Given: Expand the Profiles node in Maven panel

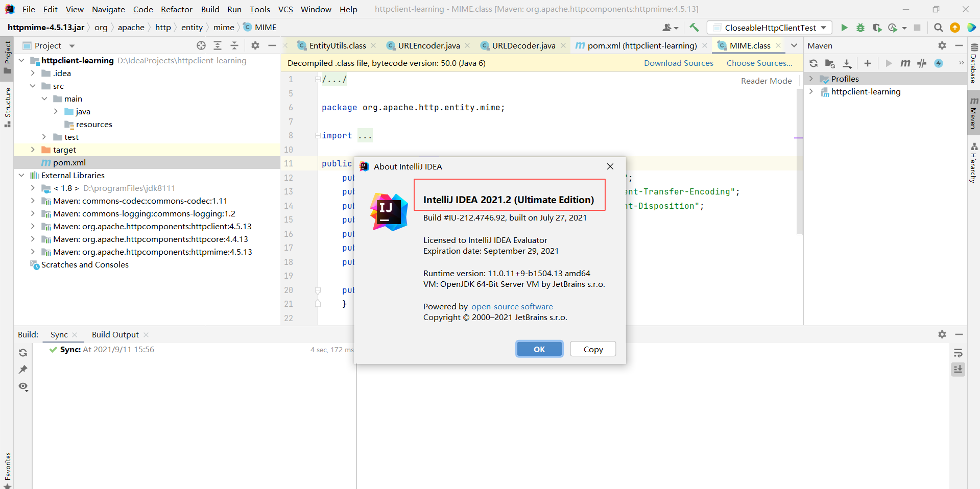Looking at the screenshot, I should (811, 79).
